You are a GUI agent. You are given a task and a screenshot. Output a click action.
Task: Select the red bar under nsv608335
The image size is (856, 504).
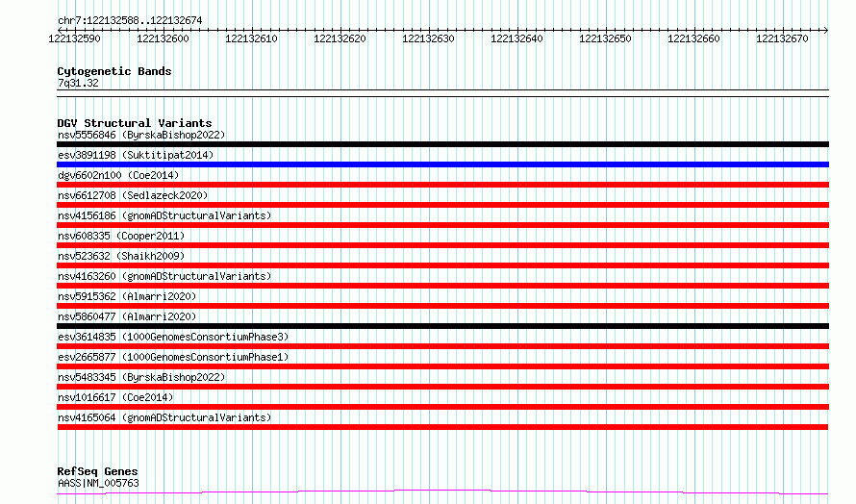[x=442, y=245]
